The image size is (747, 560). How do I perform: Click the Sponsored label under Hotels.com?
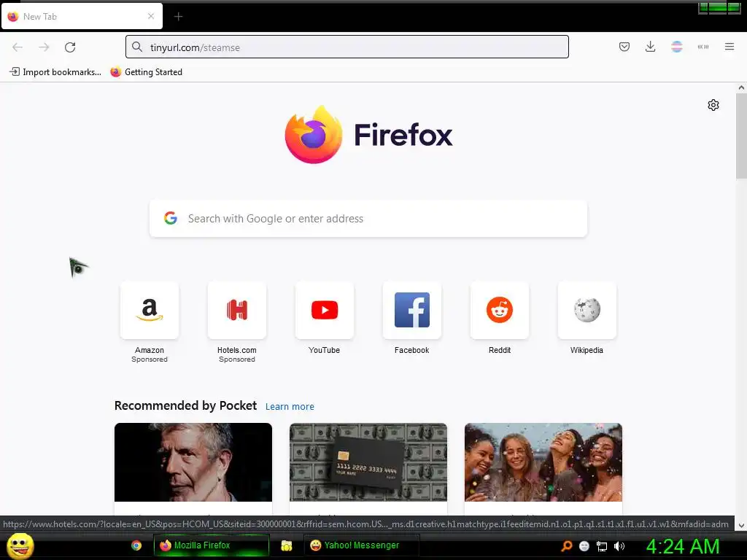click(237, 359)
